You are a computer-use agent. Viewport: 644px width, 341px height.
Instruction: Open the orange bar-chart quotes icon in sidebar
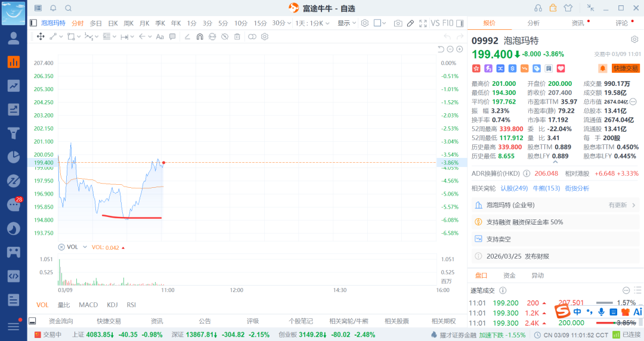(14, 62)
